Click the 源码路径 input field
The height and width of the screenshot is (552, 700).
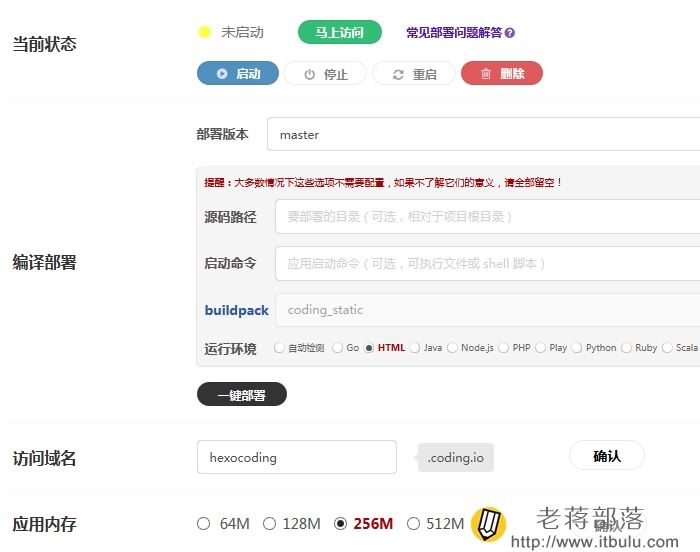pyautogui.click(x=487, y=217)
